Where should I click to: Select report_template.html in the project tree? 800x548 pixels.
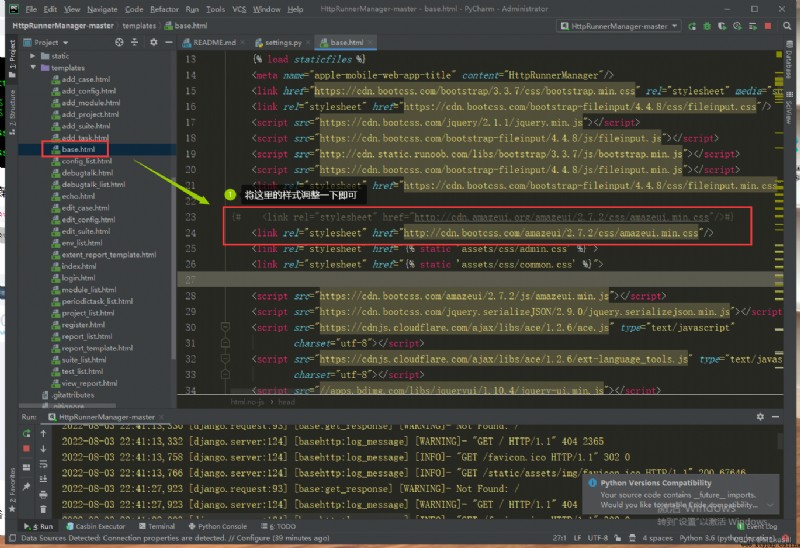tap(97, 348)
